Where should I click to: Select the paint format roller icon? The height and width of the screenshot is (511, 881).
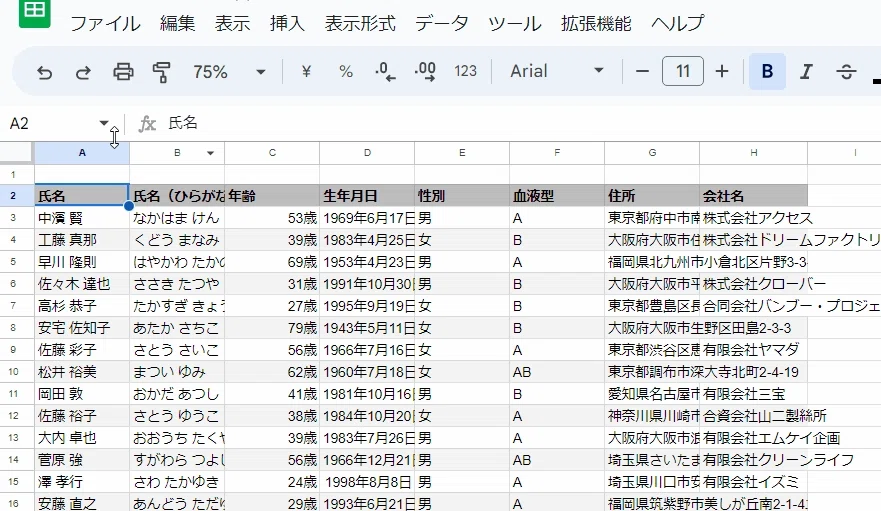162,72
